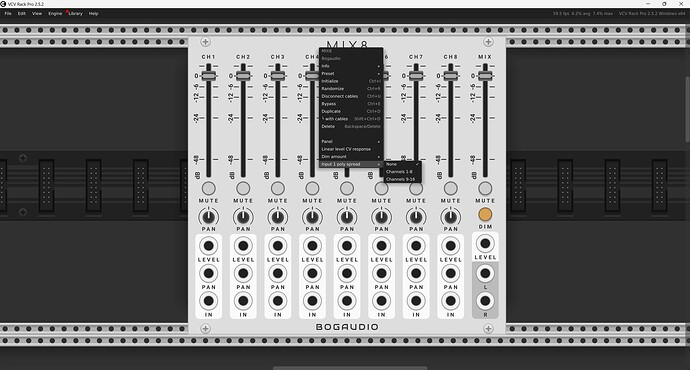Click the horizontal scrollbar at bottom
This screenshot has width=690, height=370.
pyautogui.click(x=350, y=368)
